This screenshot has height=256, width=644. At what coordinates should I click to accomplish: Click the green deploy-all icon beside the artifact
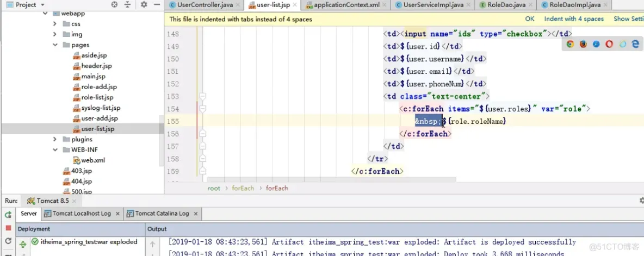click(x=23, y=244)
